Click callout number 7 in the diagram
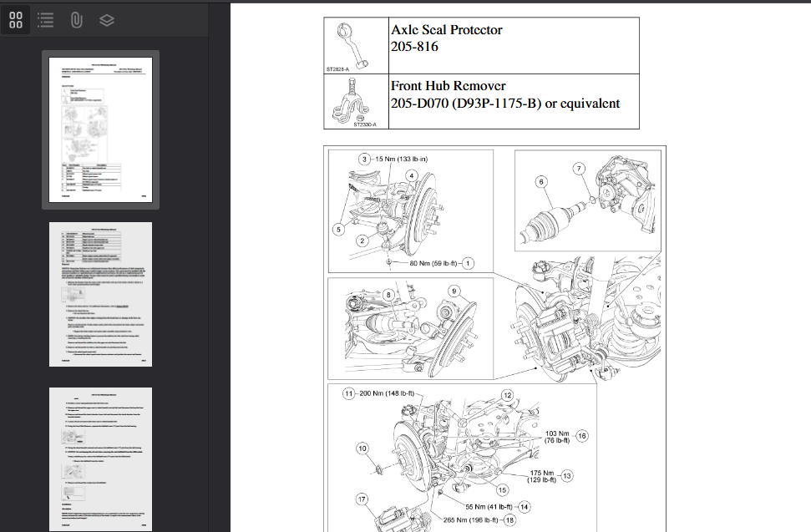Screen dimensions: 811x532 pos(580,169)
